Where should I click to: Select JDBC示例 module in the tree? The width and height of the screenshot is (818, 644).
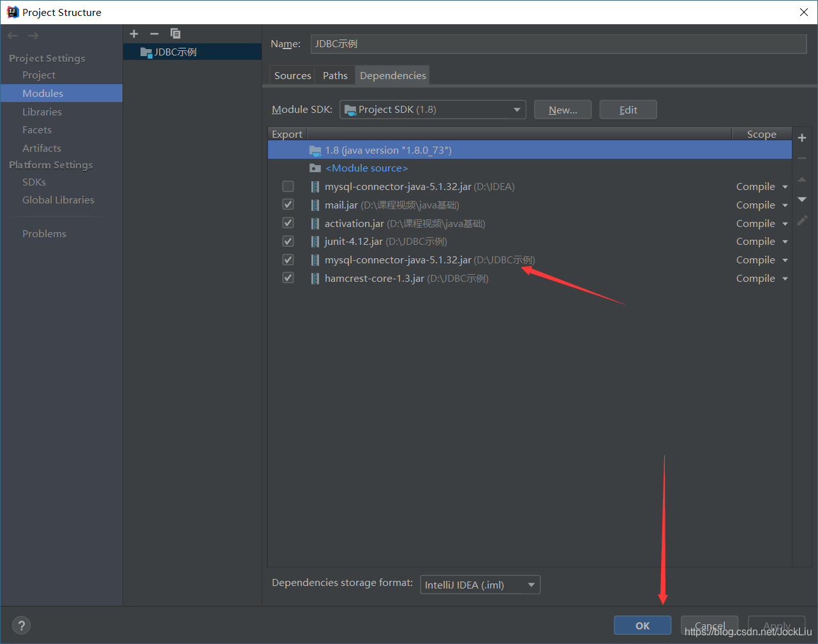(x=192, y=52)
